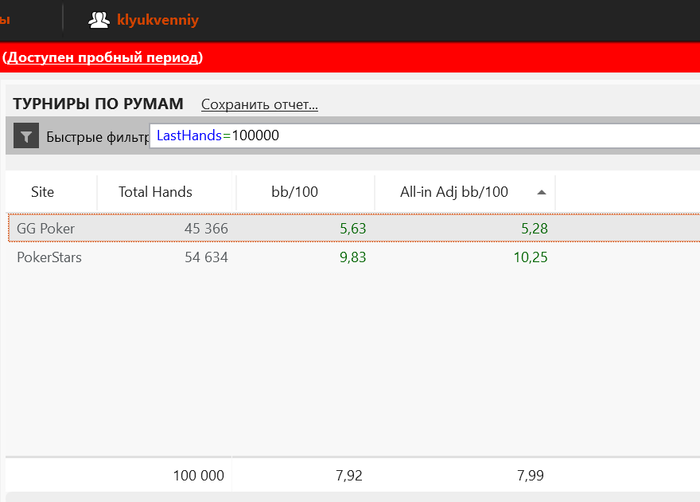The width and height of the screenshot is (700, 502).
Task: Click the 54 634 total hands cell
Action: pyautogui.click(x=206, y=257)
